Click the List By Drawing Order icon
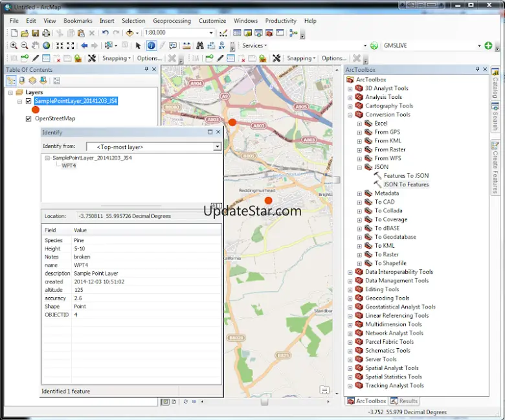The image size is (505, 420). pos(11,81)
